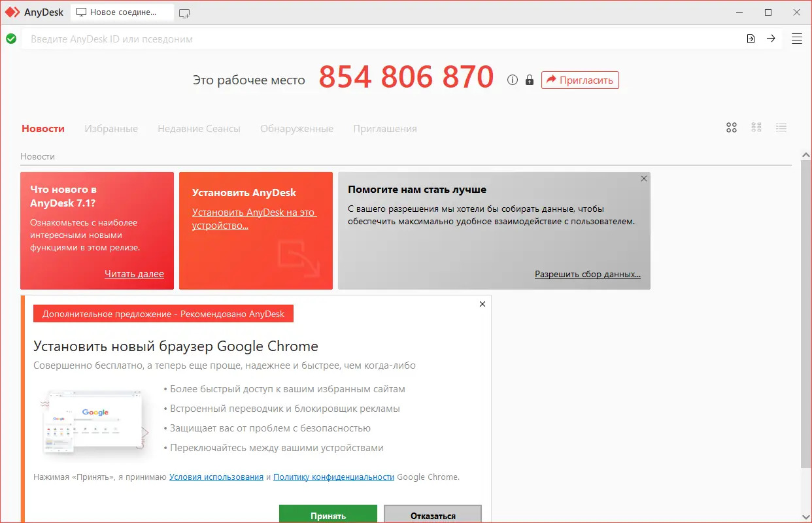The height and width of the screenshot is (523, 812).
Task: Minimize the AnyDesk window
Action: coord(740,12)
